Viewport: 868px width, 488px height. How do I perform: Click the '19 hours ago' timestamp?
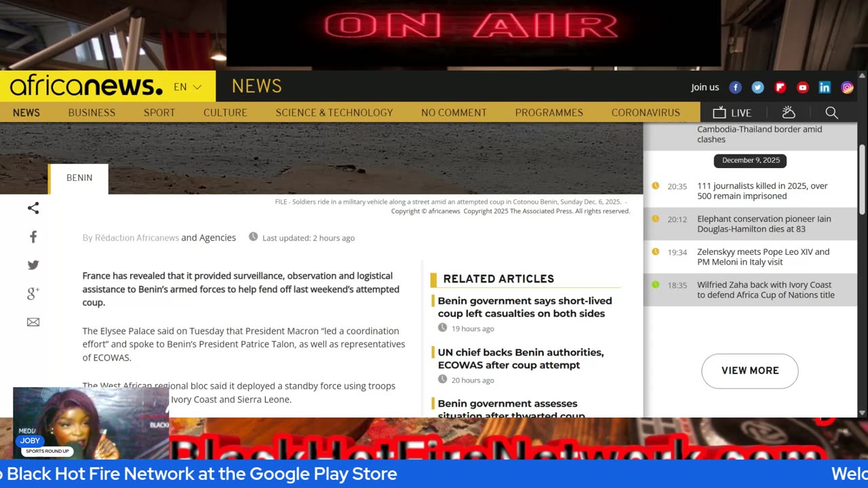click(x=473, y=329)
